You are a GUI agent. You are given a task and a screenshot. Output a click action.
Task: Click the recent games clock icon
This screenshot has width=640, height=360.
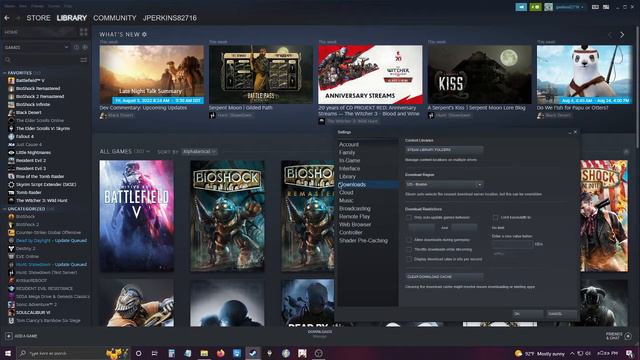pos(76,47)
